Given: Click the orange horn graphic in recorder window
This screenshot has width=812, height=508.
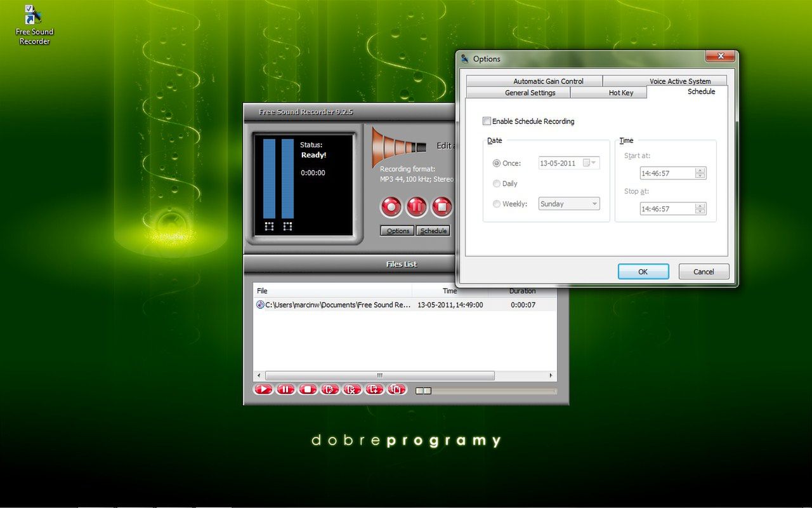Looking at the screenshot, I should coord(398,147).
